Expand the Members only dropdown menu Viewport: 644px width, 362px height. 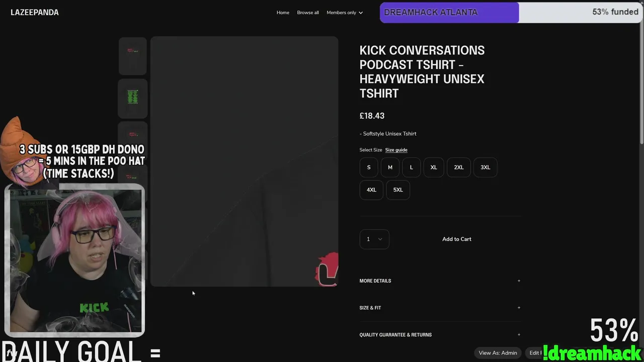(345, 13)
